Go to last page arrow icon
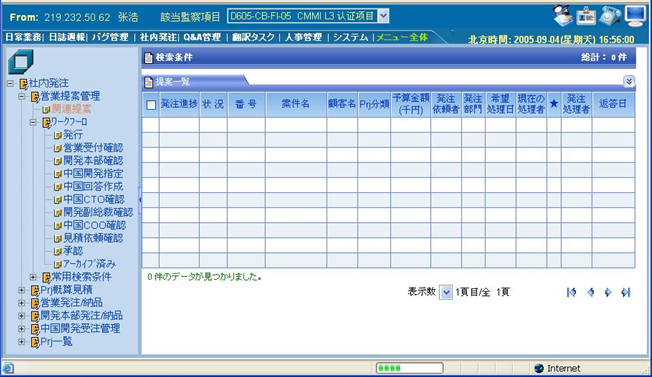The height and width of the screenshot is (377, 652). point(626,292)
